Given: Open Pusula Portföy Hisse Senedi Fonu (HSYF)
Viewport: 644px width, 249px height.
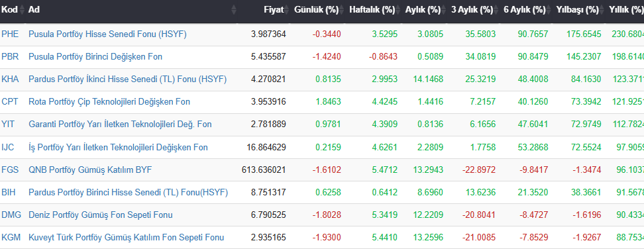Looking at the screenshot, I should tap(107, 34).
